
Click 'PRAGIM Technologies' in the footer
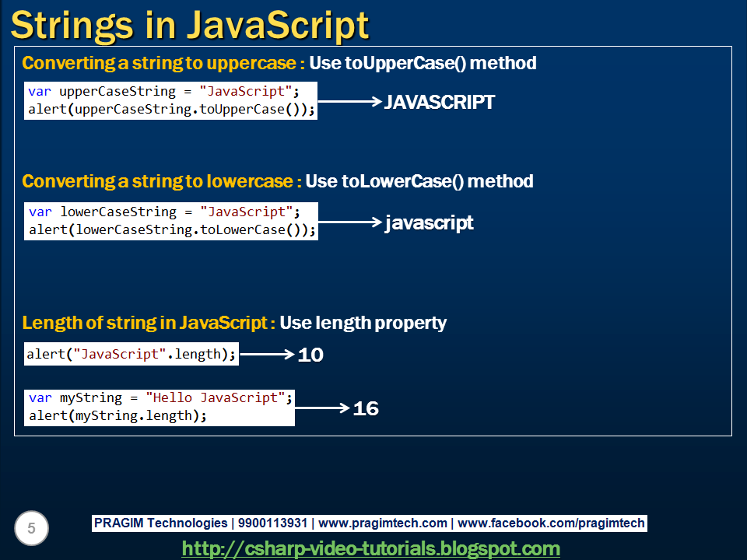point(160,523)
